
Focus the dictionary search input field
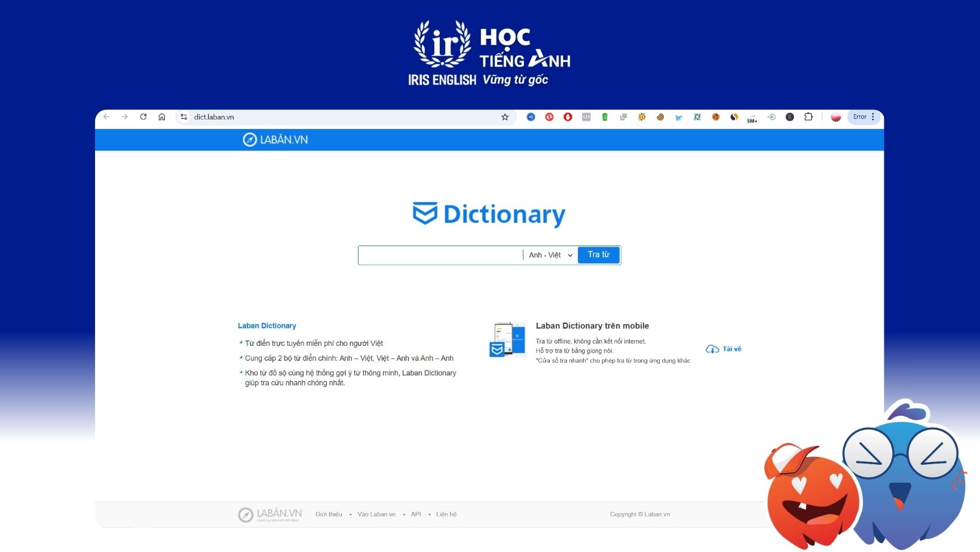coord(441,255)
